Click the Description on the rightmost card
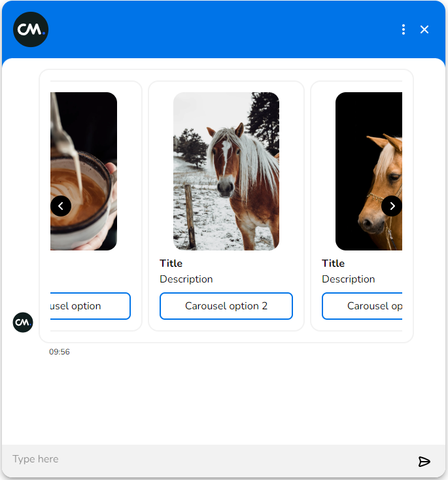 pyautogui.click(x=349, y=279)
